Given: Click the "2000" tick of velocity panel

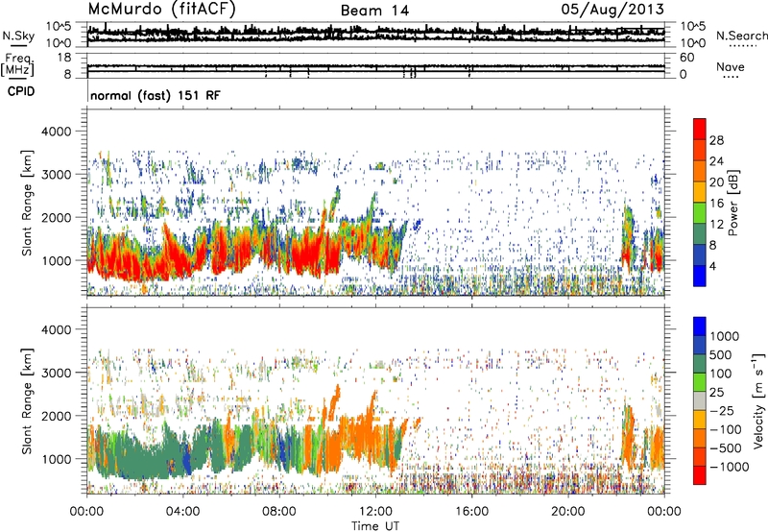Looking at the screenshot, I should 57,416.
